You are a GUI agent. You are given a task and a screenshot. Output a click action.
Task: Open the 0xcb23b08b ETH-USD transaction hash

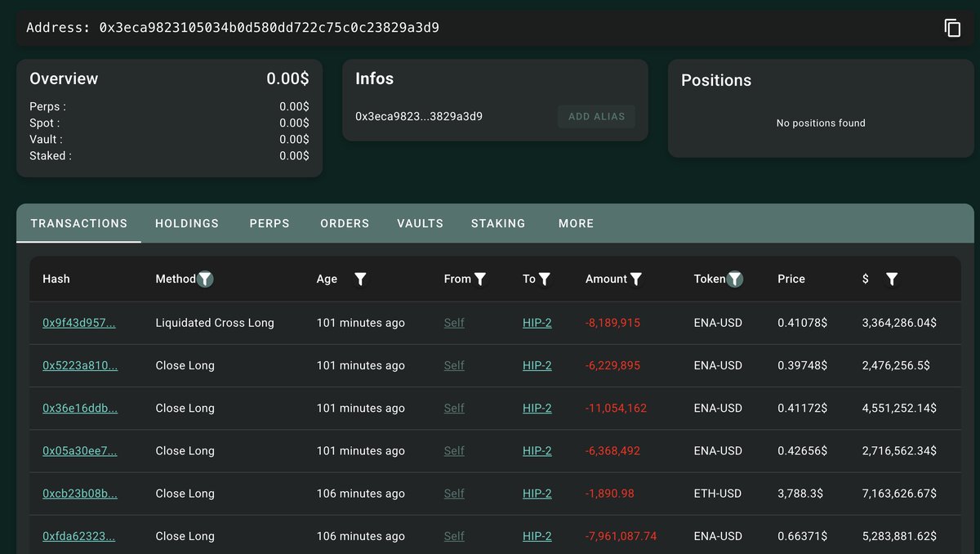(80, 494)
